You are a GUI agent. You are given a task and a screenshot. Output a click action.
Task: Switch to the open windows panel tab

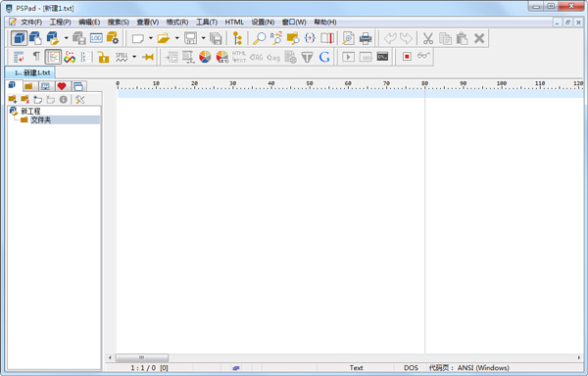[x=78, y=86]
